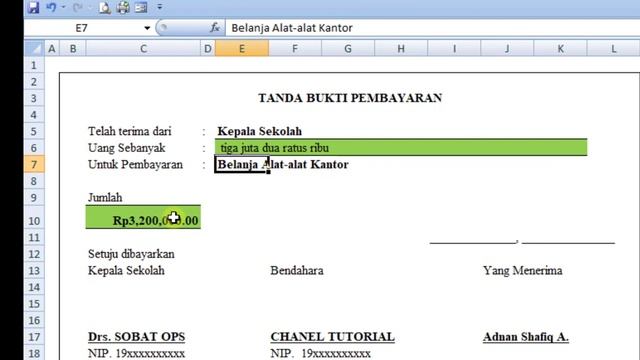Click NIP text under Drs. SOBAT OPS

[136, 353]
